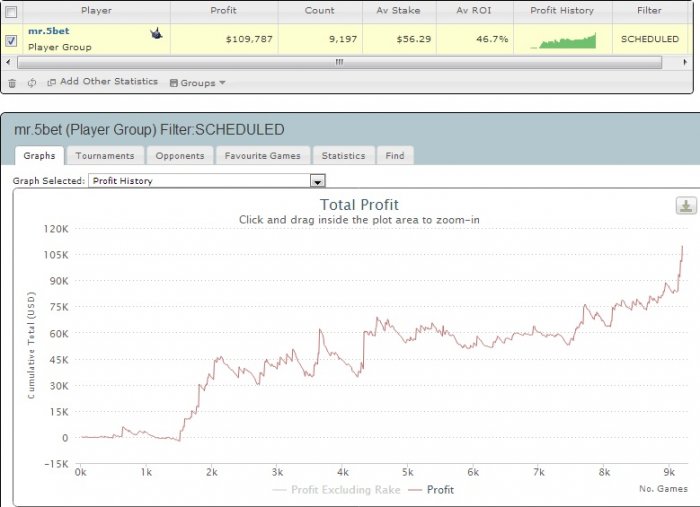This screenshot has height=507, width=700.
Task: Click the scroll right arrow
Action: point(685,62)
